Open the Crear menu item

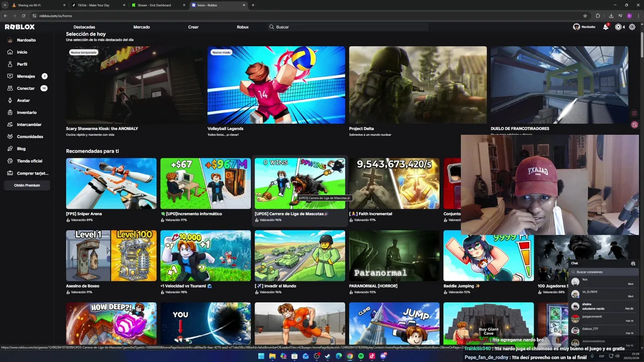coord(193,27)
